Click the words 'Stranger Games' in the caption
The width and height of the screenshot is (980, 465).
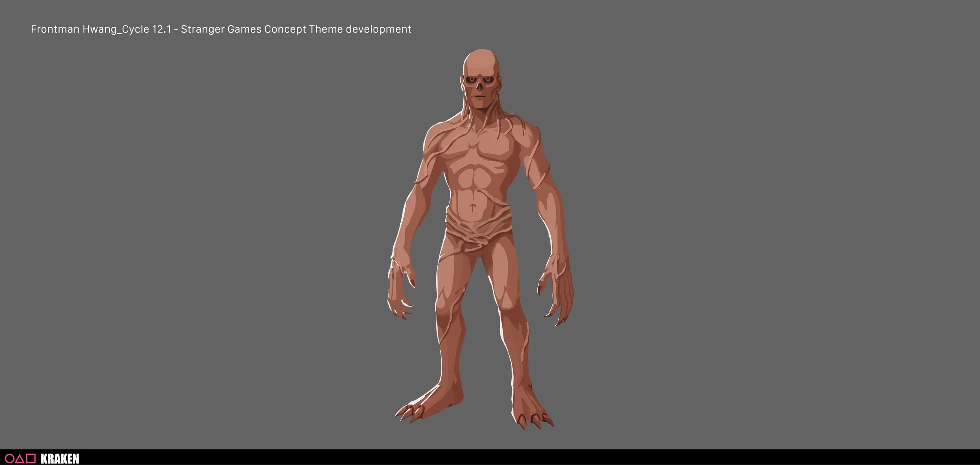[x=221, y=29]
